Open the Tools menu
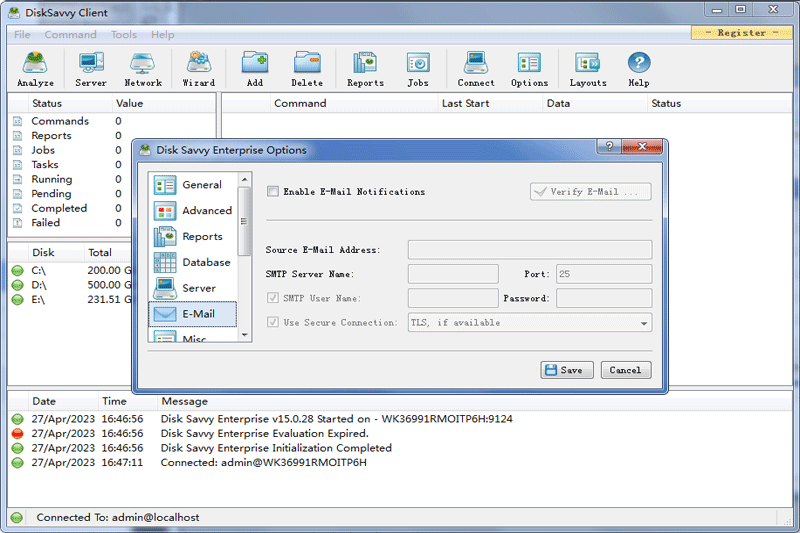This screenshot has width=800, height=533. click(124, 35)
